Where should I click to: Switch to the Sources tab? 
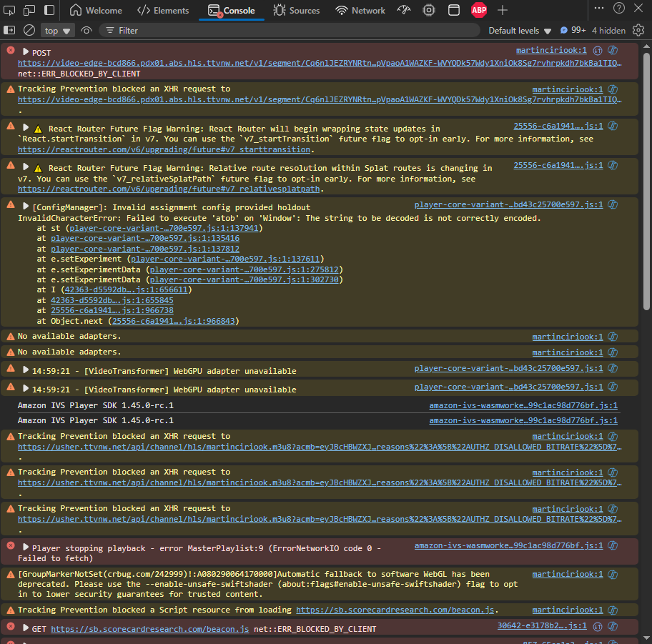(297, 11)
